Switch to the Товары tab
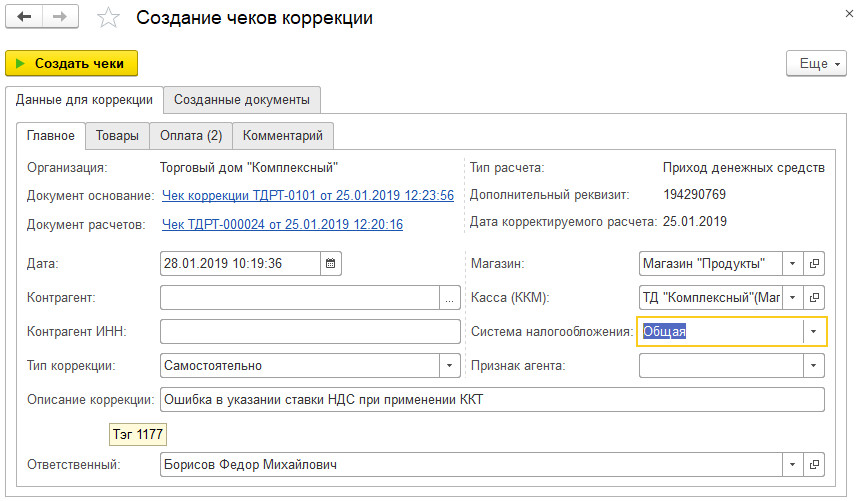The height and width of the screenshot is (501, 859). [117, 135]
